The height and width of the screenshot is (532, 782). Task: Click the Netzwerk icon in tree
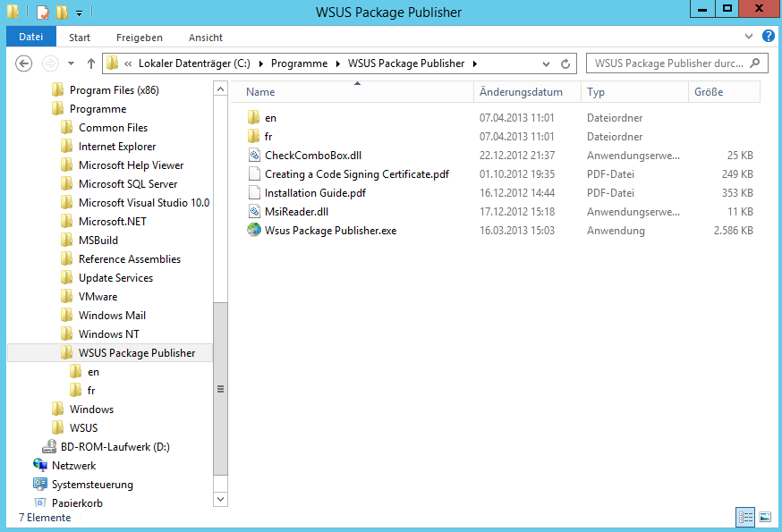coord(40,465)
